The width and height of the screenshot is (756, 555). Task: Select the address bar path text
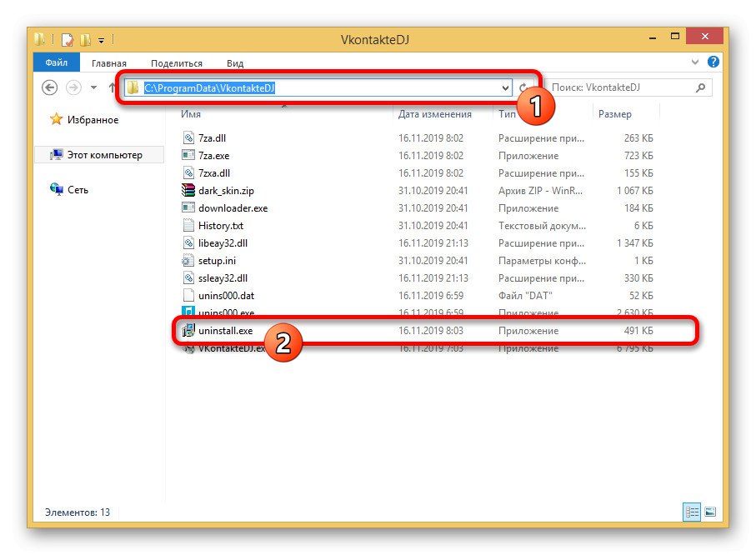coord(209,88)
